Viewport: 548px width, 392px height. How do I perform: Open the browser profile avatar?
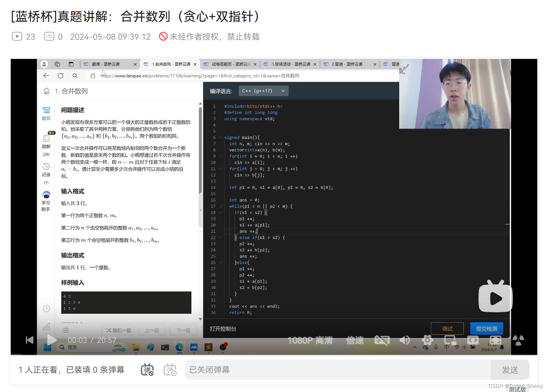[x=44, y=64]
